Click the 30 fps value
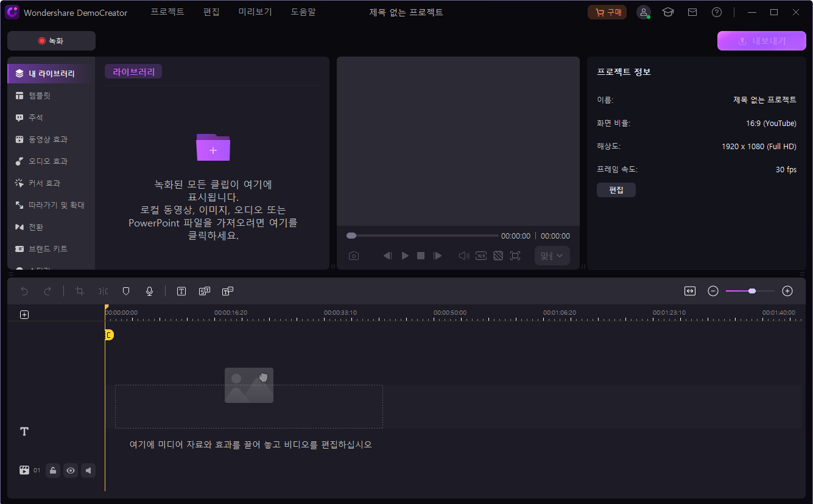This screenshot has height=504, width=813. [786, 170]
